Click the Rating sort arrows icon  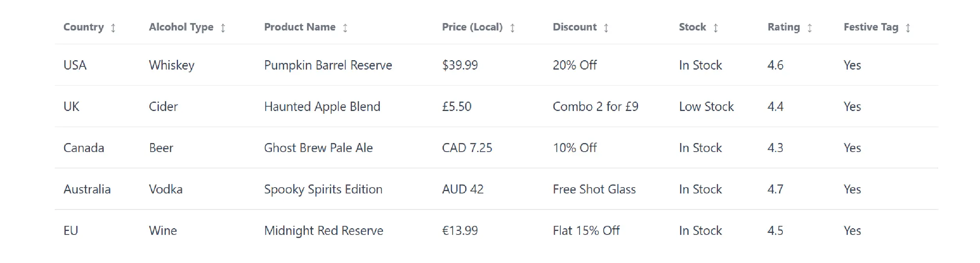(809, 28)
